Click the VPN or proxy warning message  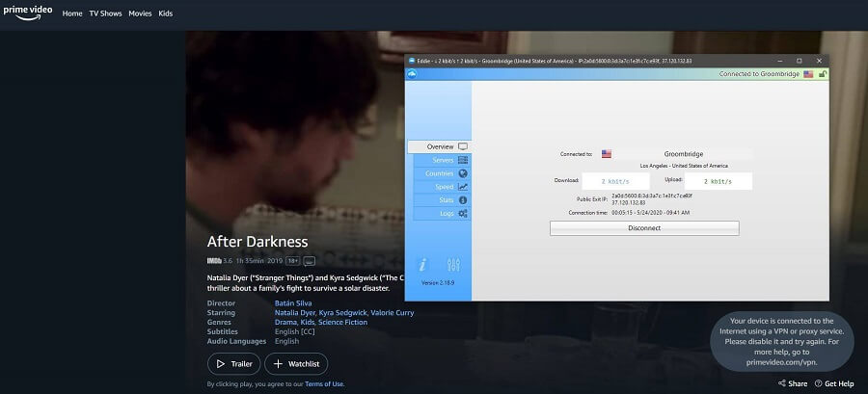tap(781, 342)
